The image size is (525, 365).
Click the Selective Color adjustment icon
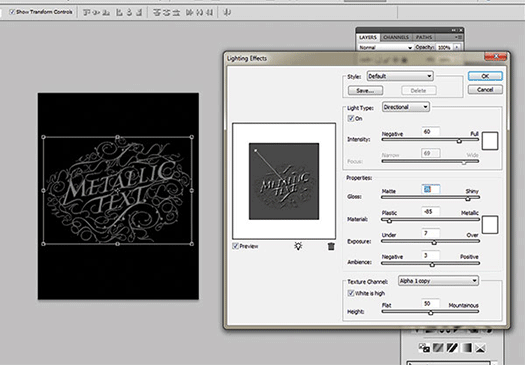click(480, 348)
